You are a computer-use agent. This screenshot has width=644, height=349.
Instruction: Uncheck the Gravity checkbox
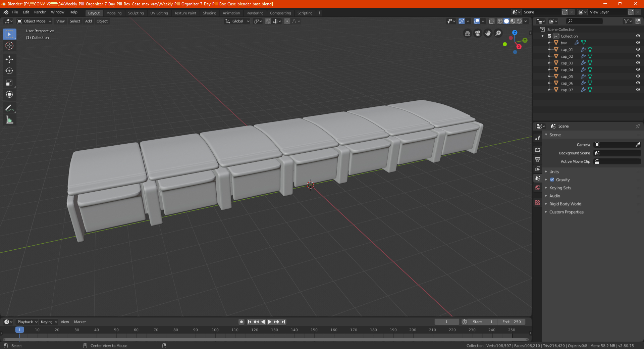[x=552, y=180]
